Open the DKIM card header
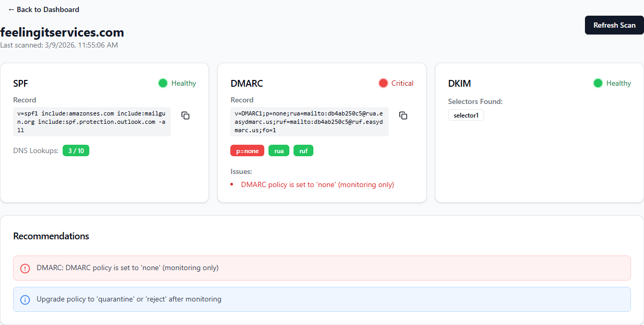The height and width of the screenshot is (325, 644). (460, 83)
